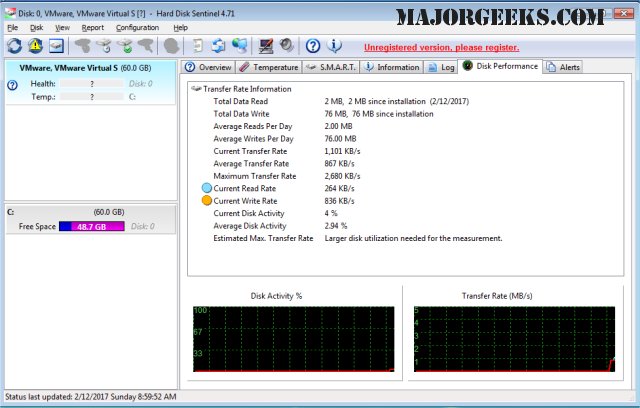Screen dimensions: 640x408
Task: Switch to the Temperature tab
Action: click(x=269, y=67)
